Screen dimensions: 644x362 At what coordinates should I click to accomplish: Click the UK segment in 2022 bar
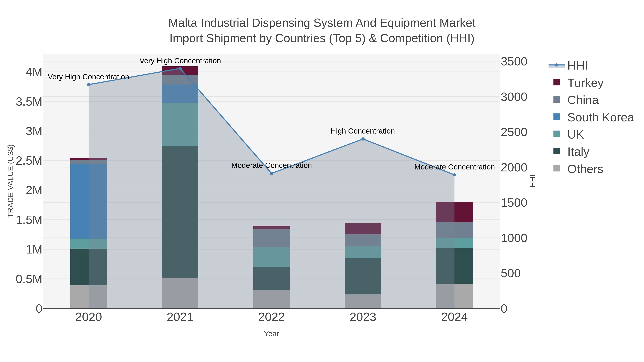[x=272, y=257]
